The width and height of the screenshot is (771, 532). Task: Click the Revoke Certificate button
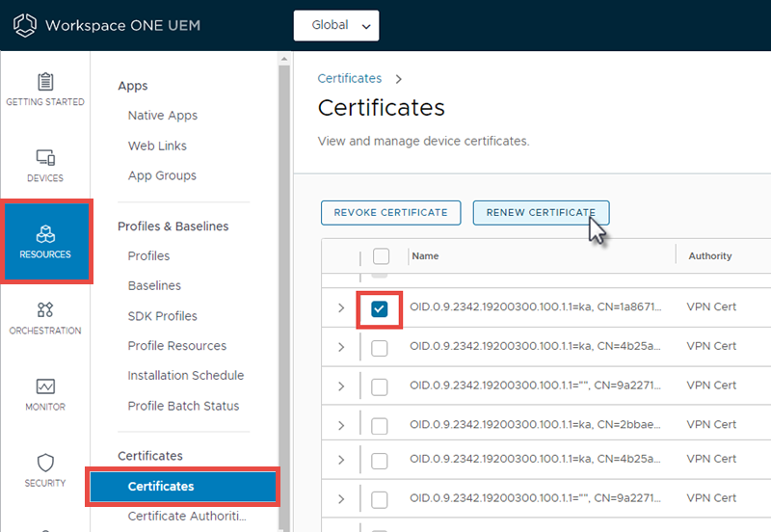click(391, 213)
